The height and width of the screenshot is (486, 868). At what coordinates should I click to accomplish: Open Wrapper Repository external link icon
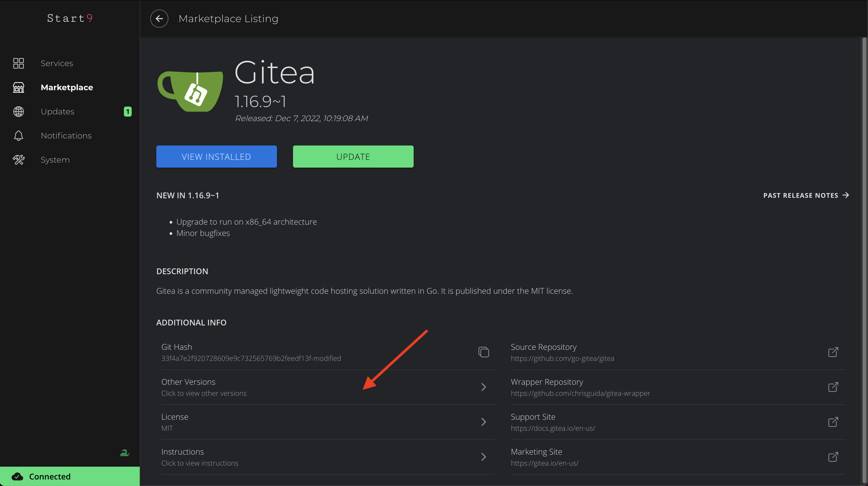tap(833, 387)
